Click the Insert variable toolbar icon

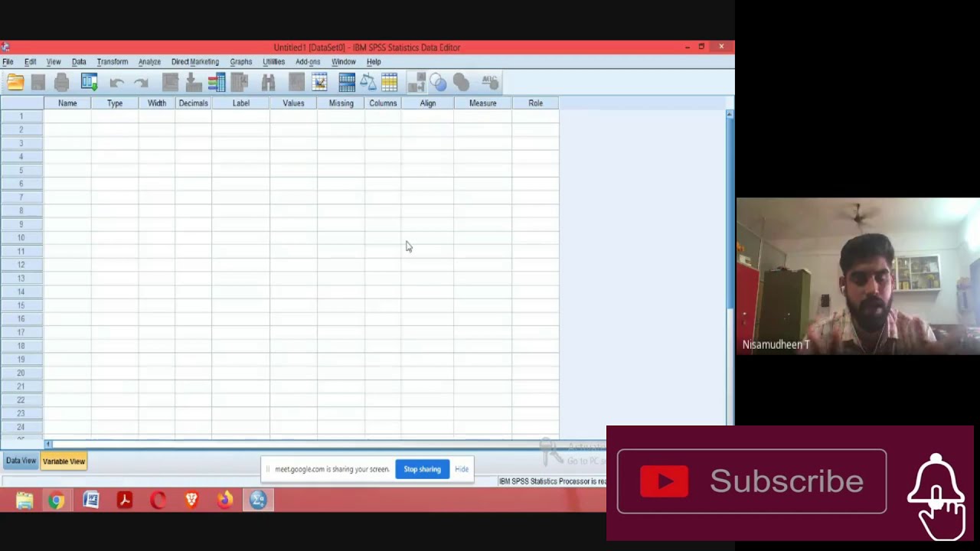(319, 82)
